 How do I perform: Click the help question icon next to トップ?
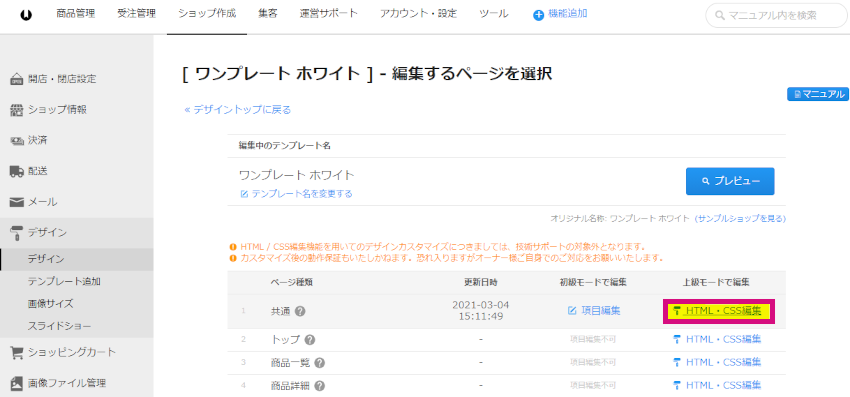tap(310, 340)
